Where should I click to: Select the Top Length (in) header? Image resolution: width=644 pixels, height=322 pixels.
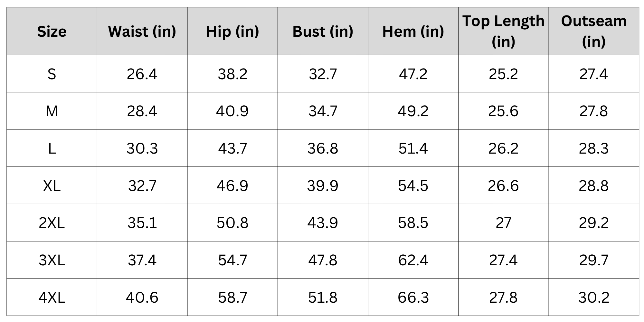click(503, 31)
